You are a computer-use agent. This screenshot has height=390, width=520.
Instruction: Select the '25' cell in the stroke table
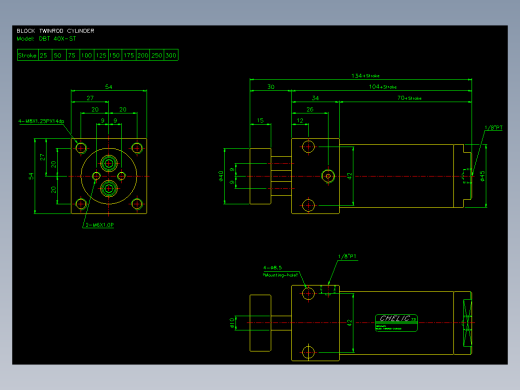44,55
